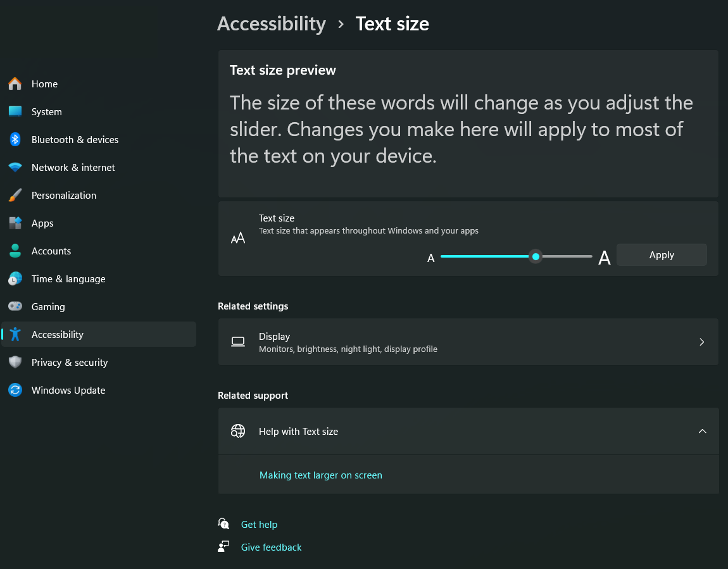Open Making text larger on screen
Viewport: 728px width, 569px height.
point(320,475)
